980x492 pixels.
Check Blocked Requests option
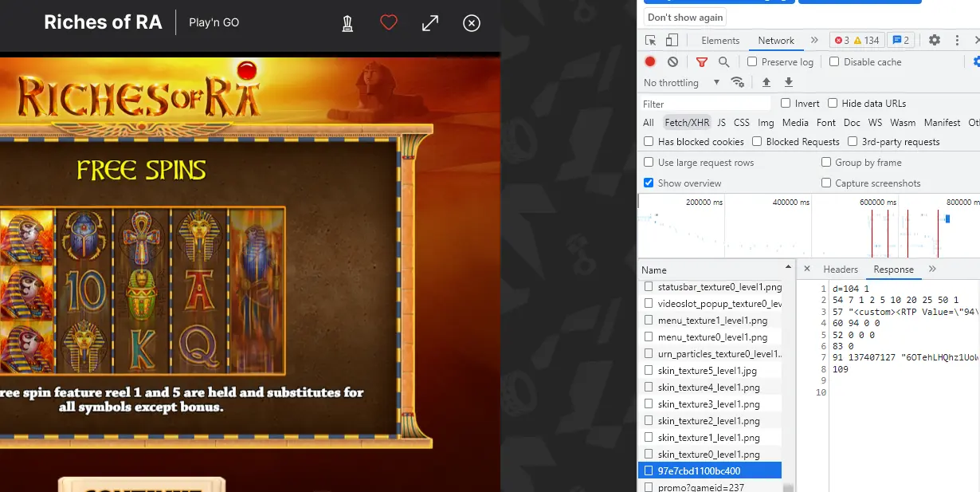pyautogui.click(x=757, y=141)
